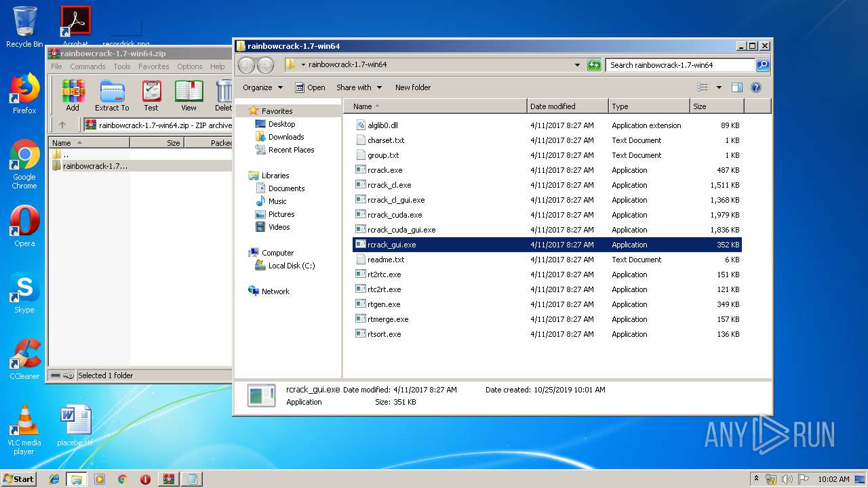Viewport: 868px width, 488px height.
Task: Open the address bar root chevron dropdown
Action: [303, 65]
